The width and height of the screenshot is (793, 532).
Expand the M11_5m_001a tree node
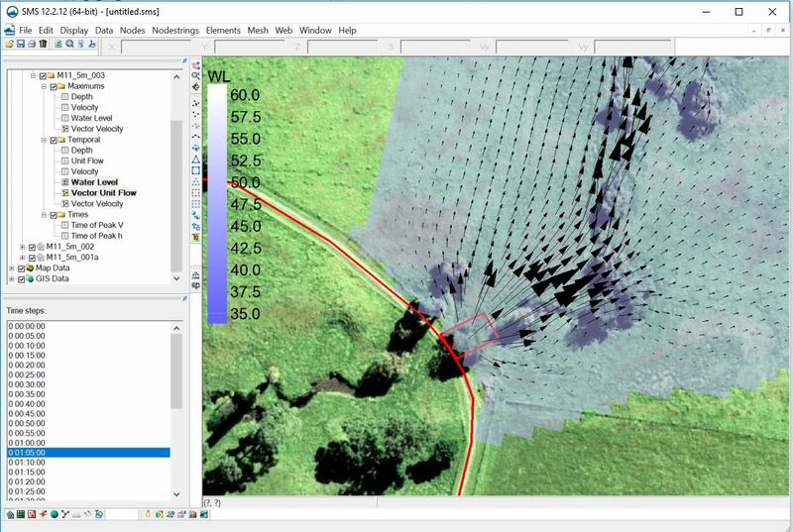(x=22, y=258)
